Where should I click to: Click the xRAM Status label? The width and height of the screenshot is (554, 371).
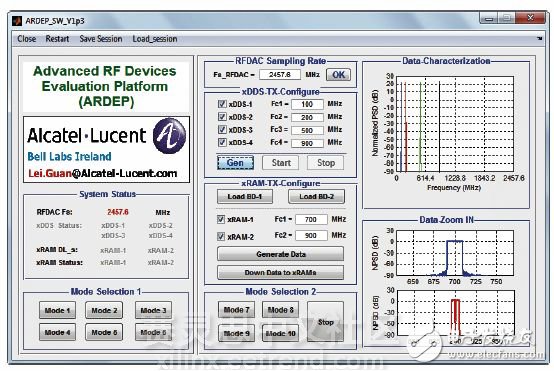[x=59, y=263]
